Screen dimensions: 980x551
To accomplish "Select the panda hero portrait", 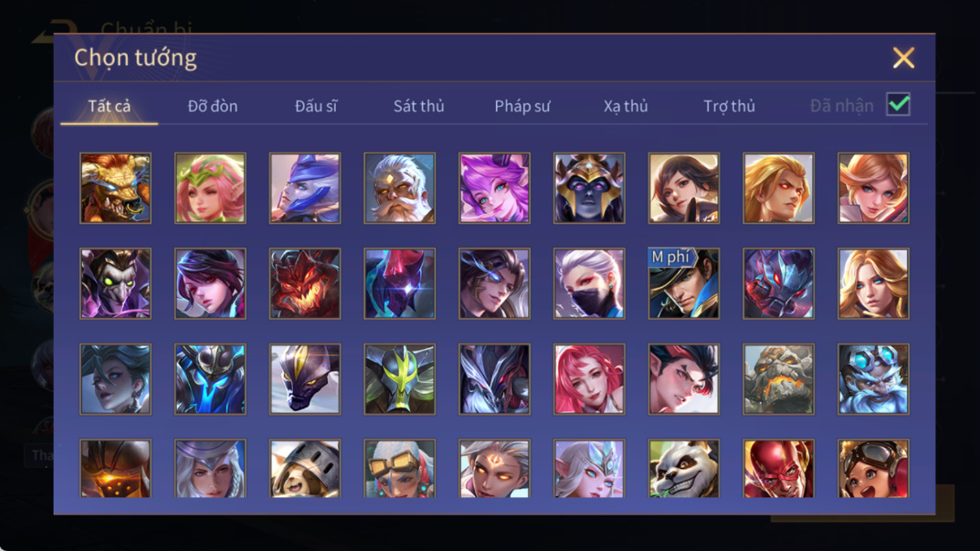I will (684, 469).
